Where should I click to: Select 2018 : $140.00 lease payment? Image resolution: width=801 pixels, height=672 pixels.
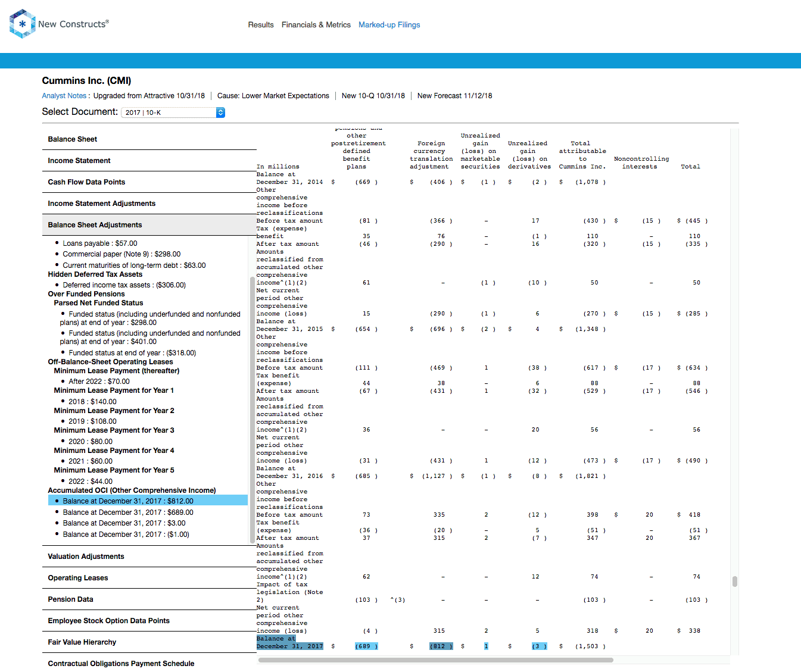point(92,402)
